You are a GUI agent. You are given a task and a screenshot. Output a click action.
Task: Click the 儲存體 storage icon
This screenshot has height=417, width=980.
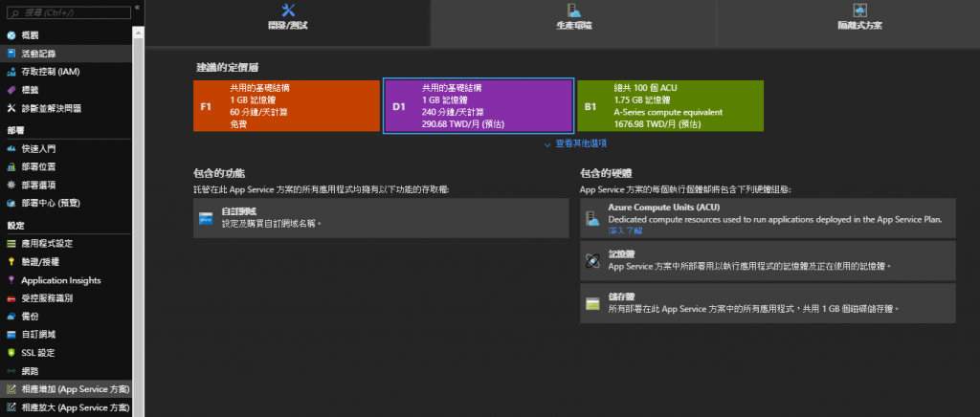tap(592, 303)
